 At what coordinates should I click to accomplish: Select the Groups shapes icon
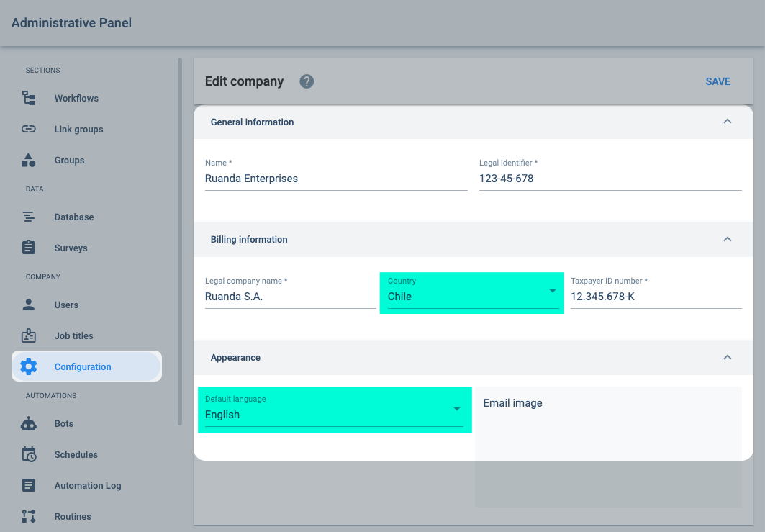tap(29, 160)
